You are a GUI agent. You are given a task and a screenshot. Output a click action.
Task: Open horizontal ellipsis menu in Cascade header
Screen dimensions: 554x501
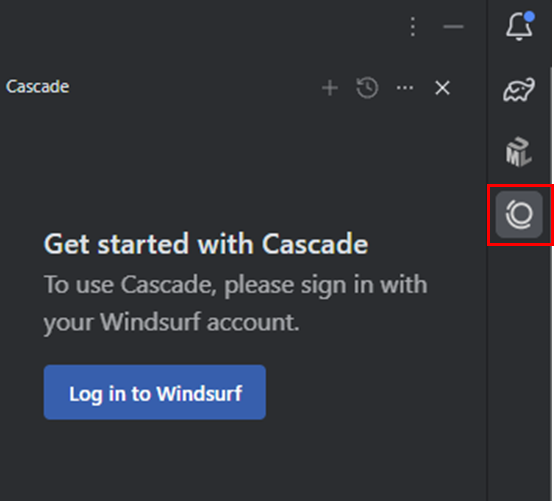[x=405, y=88]
